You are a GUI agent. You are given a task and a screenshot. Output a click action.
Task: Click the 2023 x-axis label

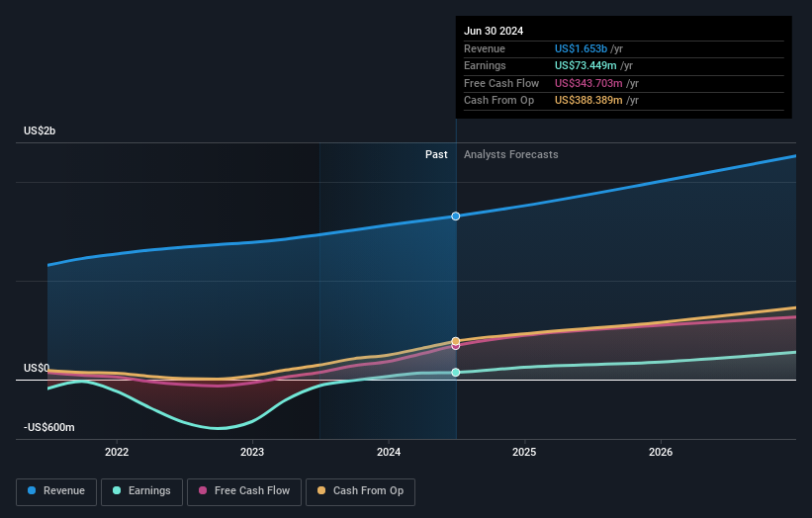coord(252,452)
